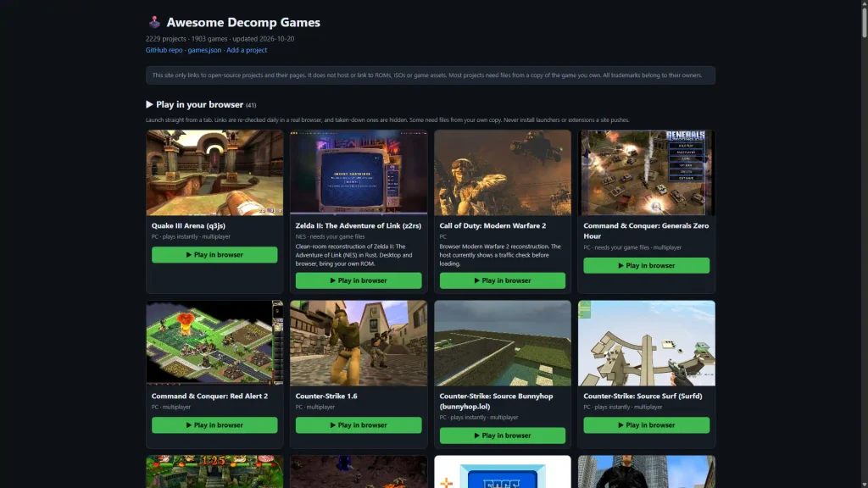Click the Play in browser button for Quake III Arena
868x488 pixels.
[x=214, y=254]
